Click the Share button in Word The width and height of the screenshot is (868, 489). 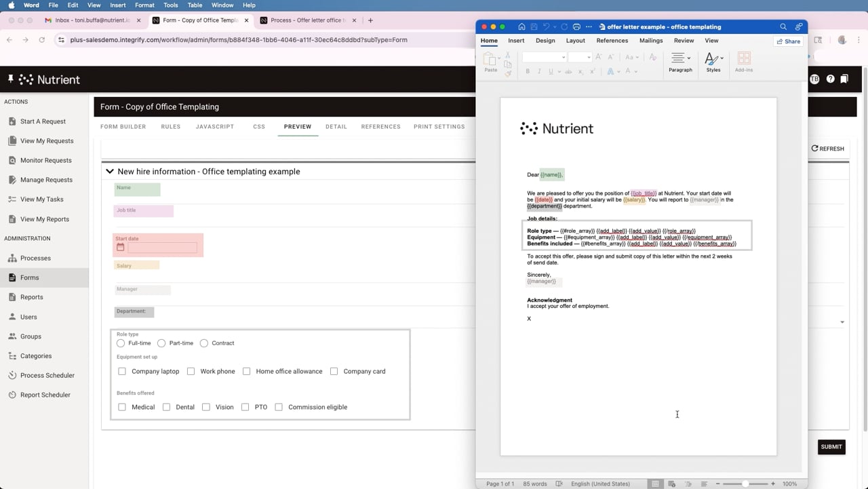tap(789, 41)
